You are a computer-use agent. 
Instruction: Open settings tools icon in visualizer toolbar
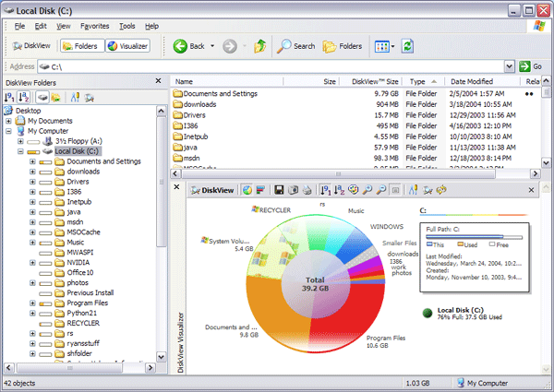(x=413, y=190)
